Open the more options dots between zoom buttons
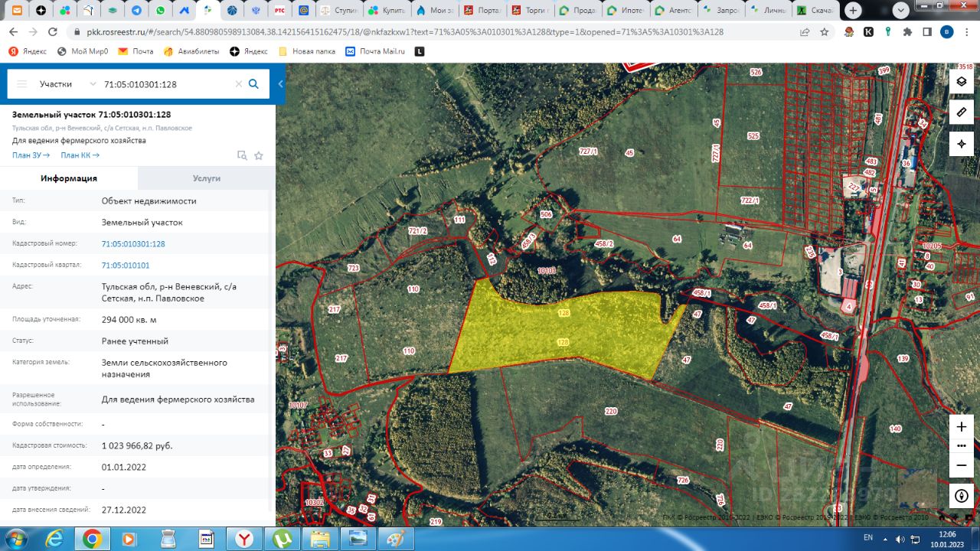Image resolution: width=980 pixels, height=551 pixels. (x=962, y=445)
